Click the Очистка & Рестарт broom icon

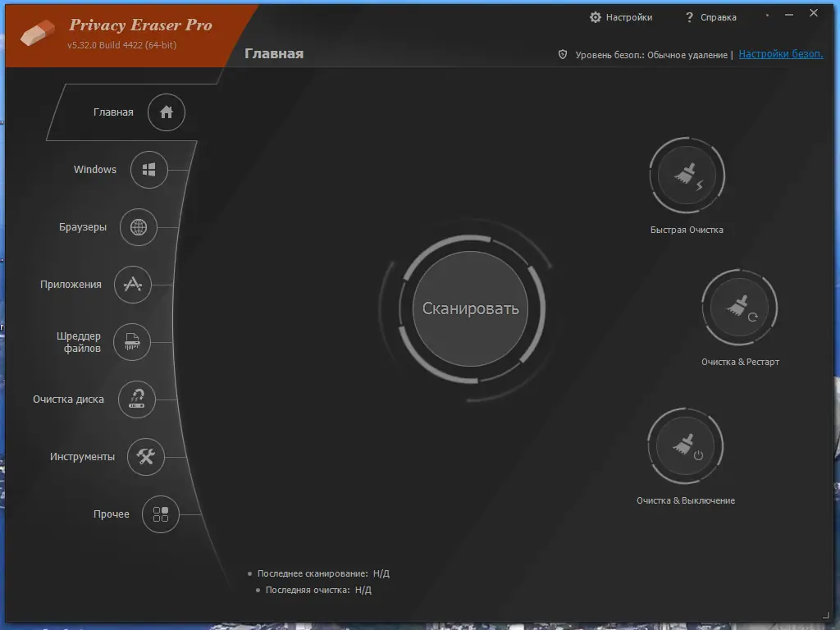click(x=739, y=308)
